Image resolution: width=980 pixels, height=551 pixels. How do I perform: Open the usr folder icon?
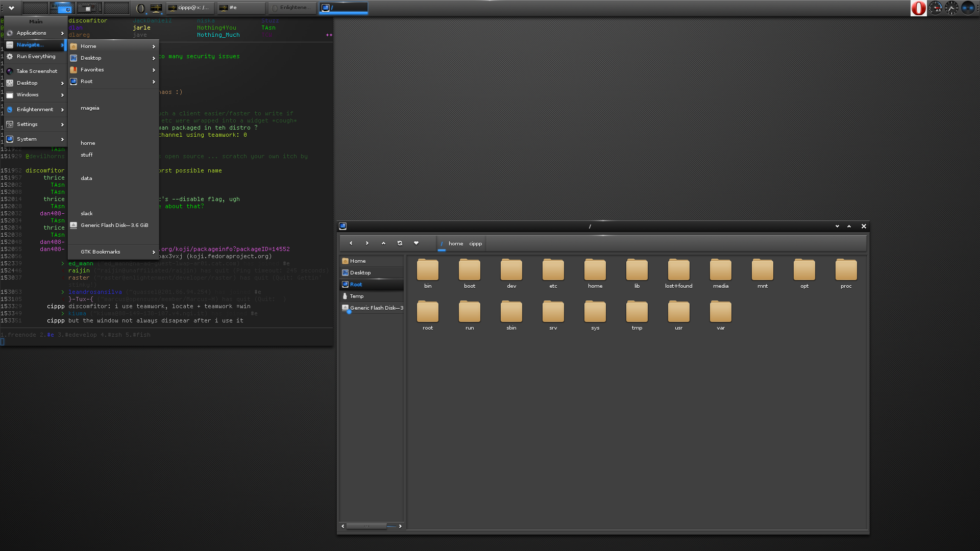click(679, 316)
